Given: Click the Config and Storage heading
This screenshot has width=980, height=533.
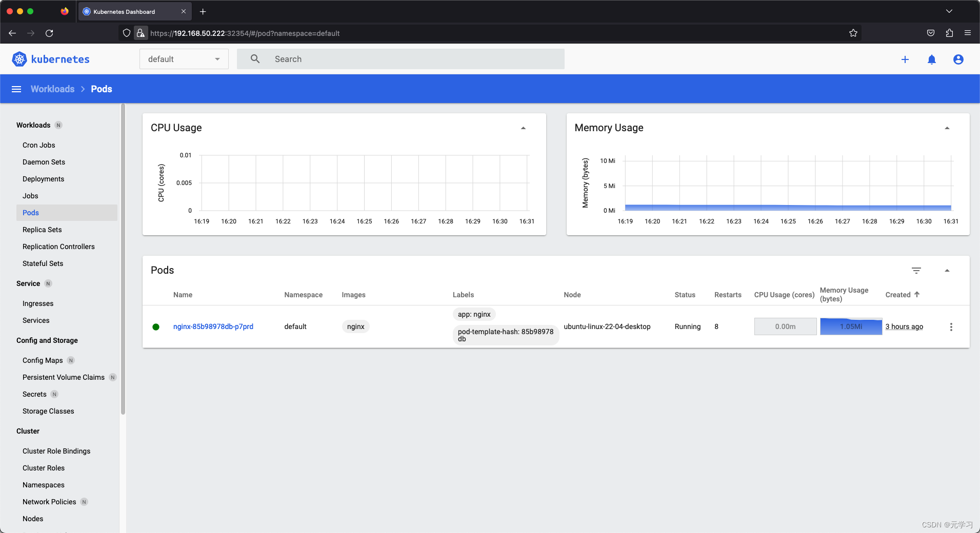Looking at the screenshot, I should pyautogui.click(x=47, y=340).
